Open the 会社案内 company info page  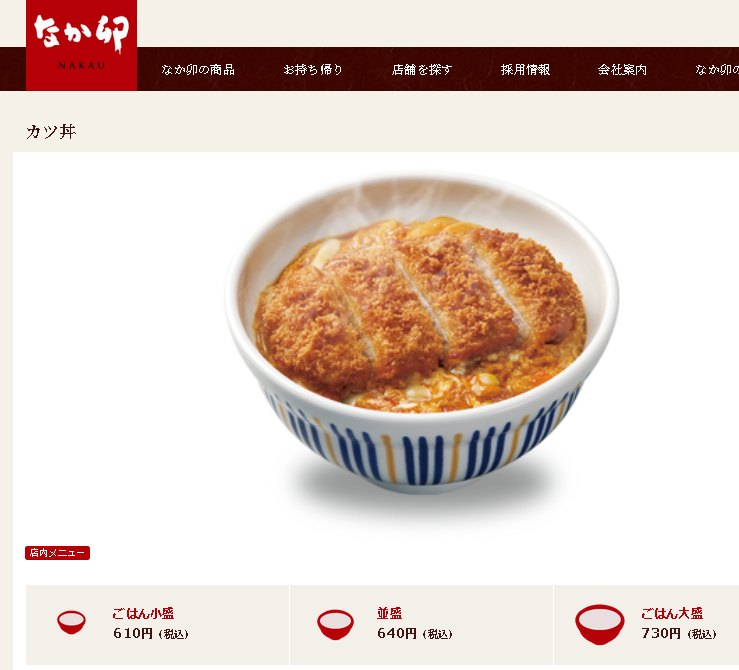click(622, 70)
